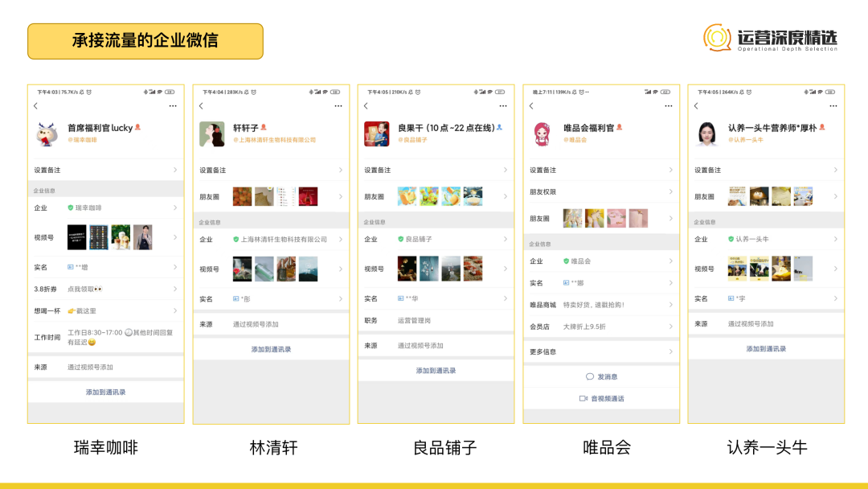
Task: Tap back arrow in 林清轩 phone screen
Action: (201, 106)
